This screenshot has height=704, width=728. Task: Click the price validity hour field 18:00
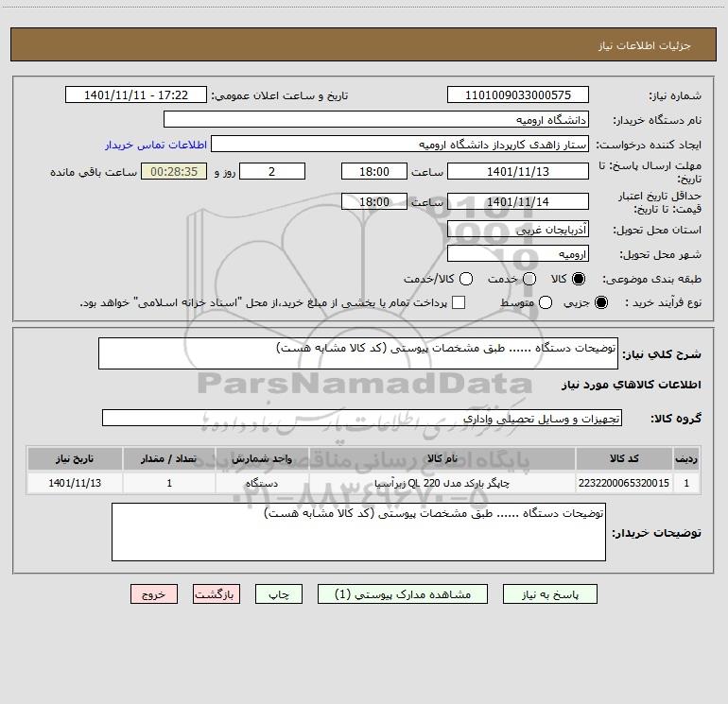pos(374,201)
